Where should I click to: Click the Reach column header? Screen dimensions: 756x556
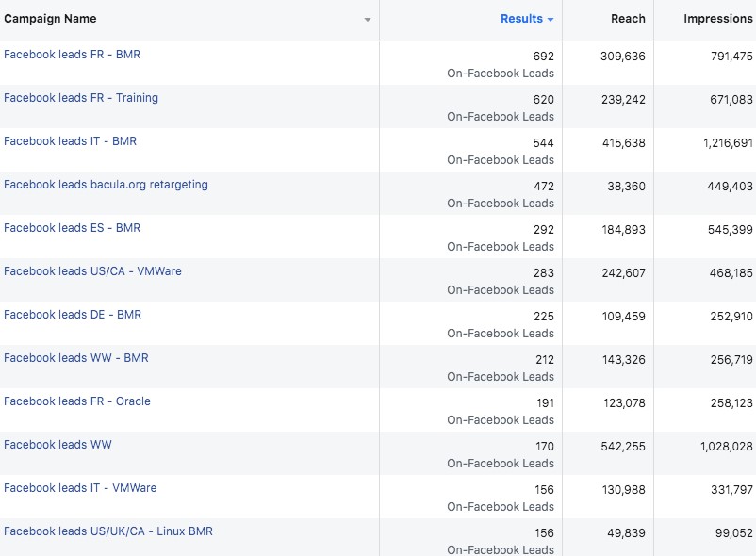628,19
